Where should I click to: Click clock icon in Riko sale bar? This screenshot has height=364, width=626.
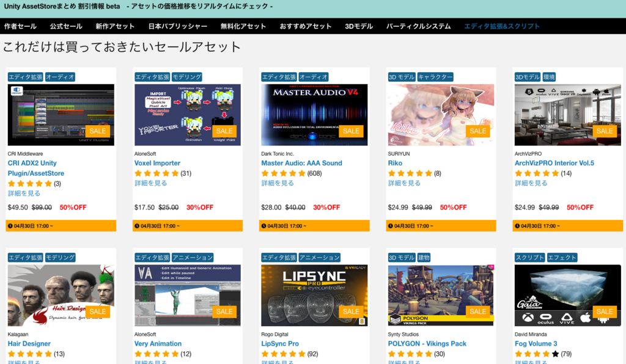tap(391, 226)
